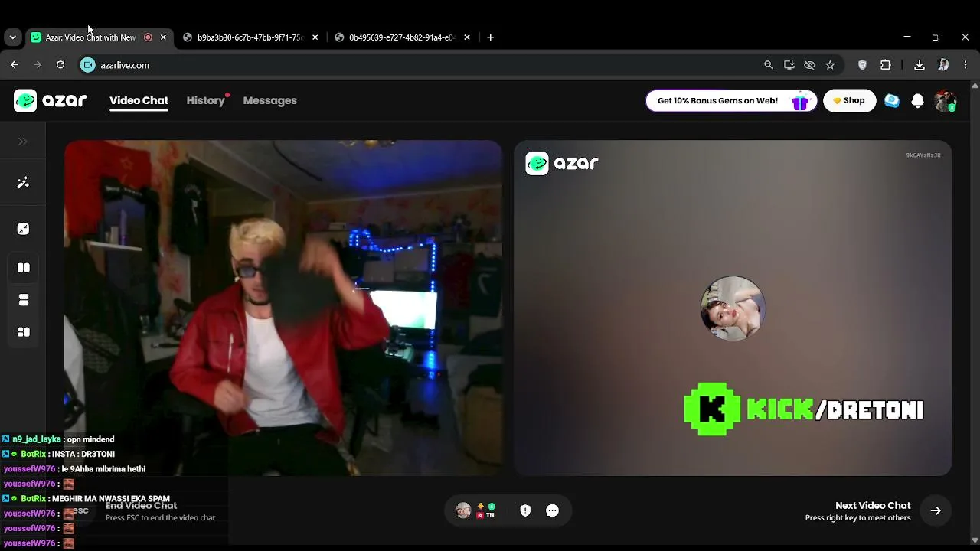The image size is (980, 551).
Task: Go forward in browser history
Action: pos(37,65)
